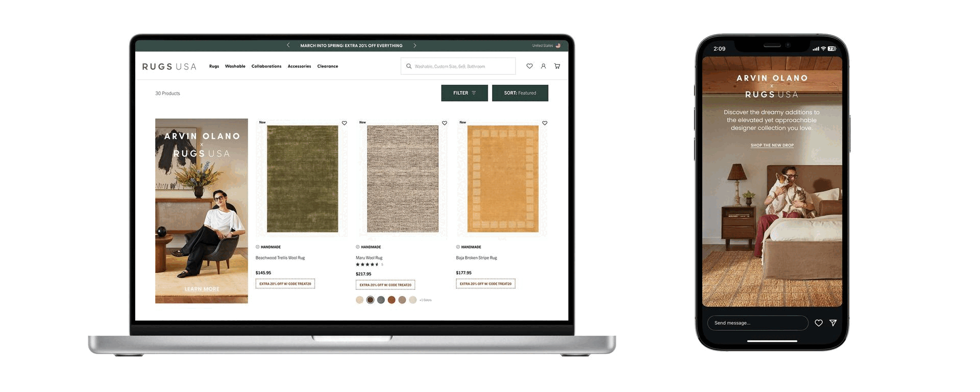Open the Accessories menu
Viewport: 980px width, 392px height.
click(299, 66)
